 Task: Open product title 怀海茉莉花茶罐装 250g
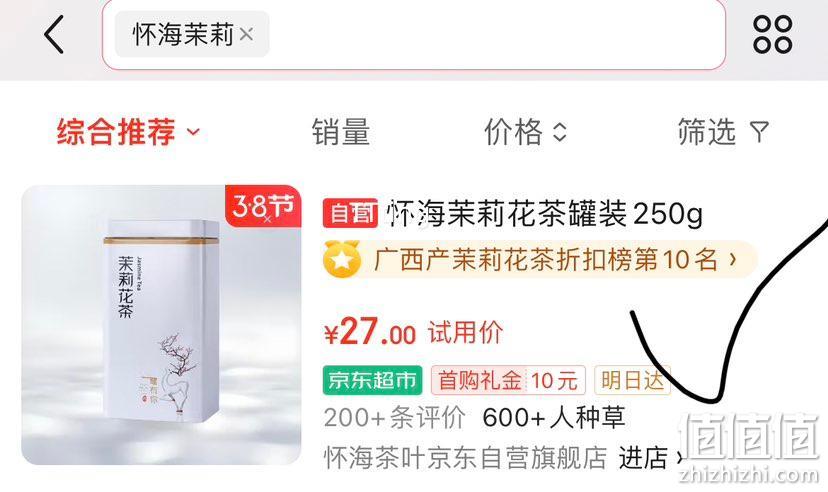click(x=544, y=213)
